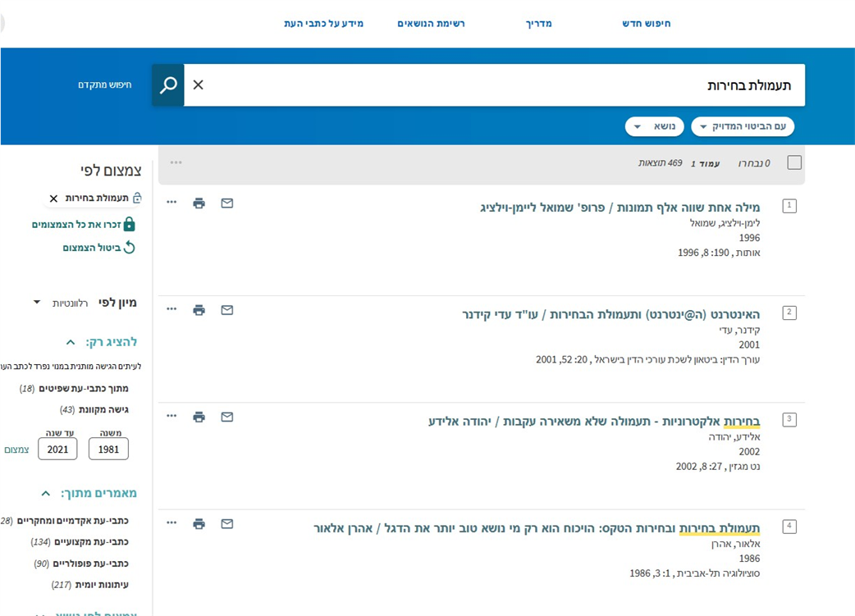
Task: Click the magnifying glass search button
Action: pyautogui.click(x=168, y=85)
